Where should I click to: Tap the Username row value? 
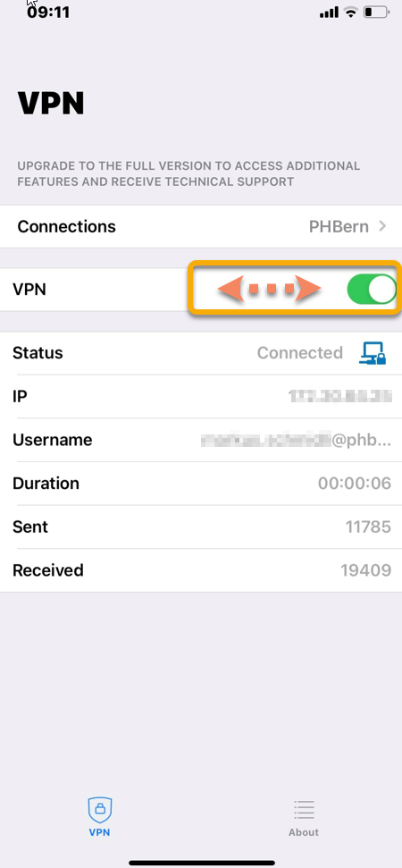296,440
